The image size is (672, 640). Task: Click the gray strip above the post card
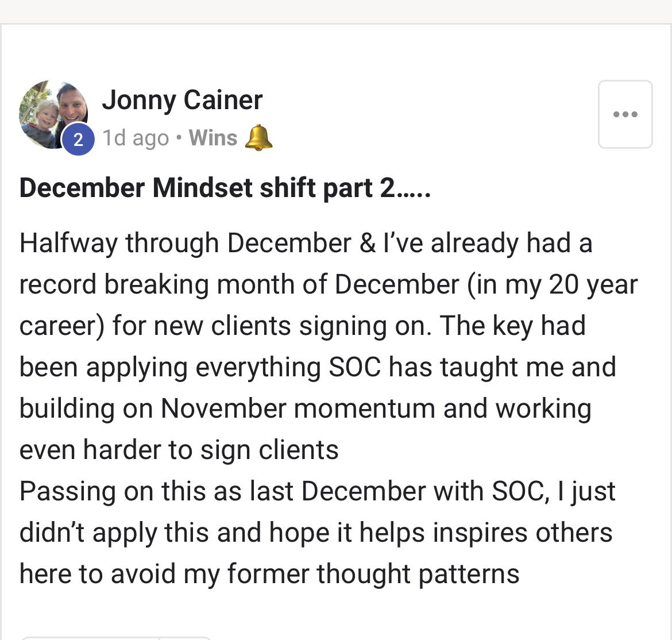tap(336, 11)
